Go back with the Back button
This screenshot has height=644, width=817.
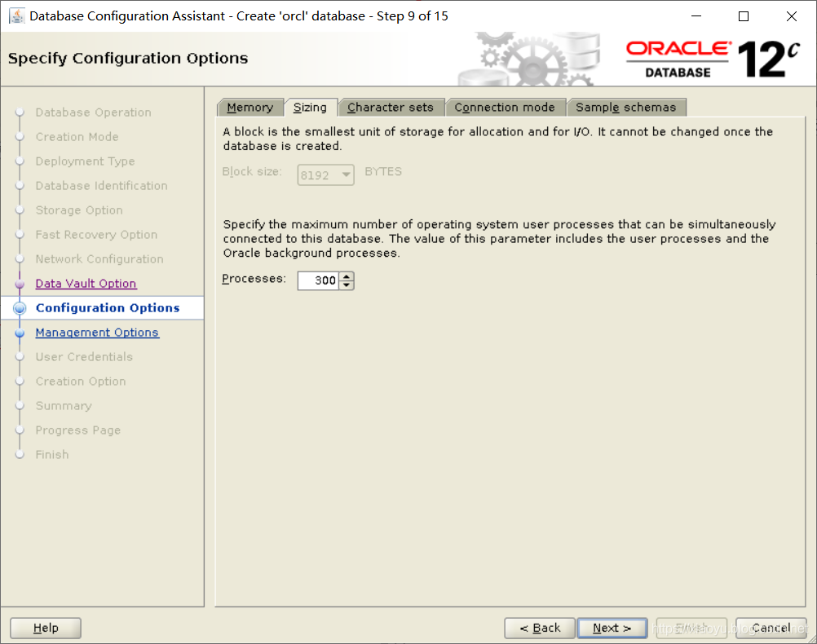[x=540, y=628]
